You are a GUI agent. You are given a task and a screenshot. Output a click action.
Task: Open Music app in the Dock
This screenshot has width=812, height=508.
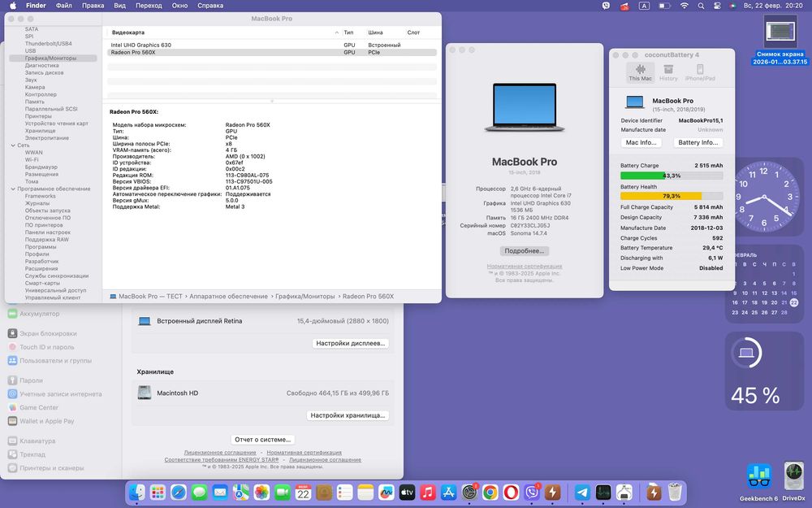pos(428,492)
